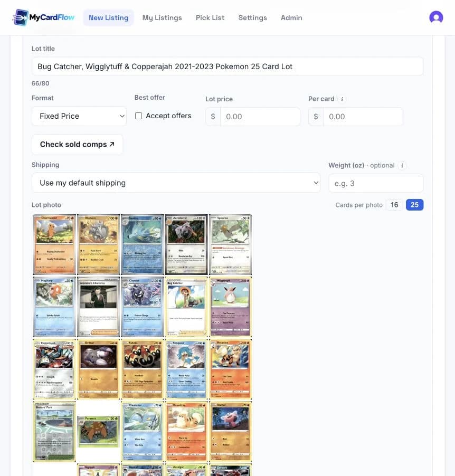455x476 pixels.
Task: Click the MyCardFlow logo
Action: (x=43, y=17)
